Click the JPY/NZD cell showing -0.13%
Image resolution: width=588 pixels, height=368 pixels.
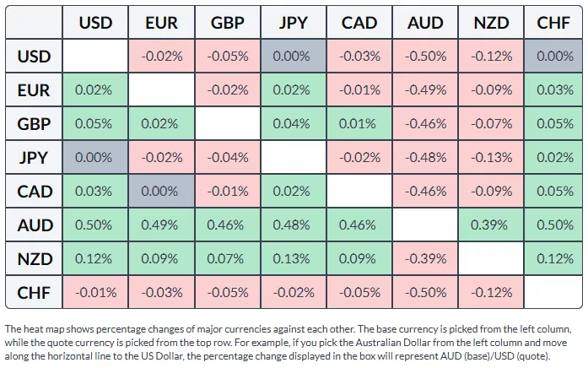tap(491, 158)
